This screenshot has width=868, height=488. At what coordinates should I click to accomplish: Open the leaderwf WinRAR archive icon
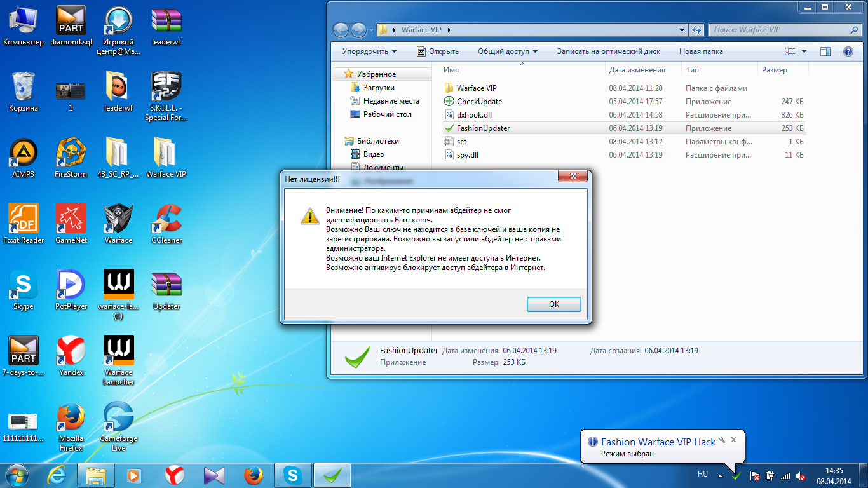pyautogui.click(x=166, y=26)
